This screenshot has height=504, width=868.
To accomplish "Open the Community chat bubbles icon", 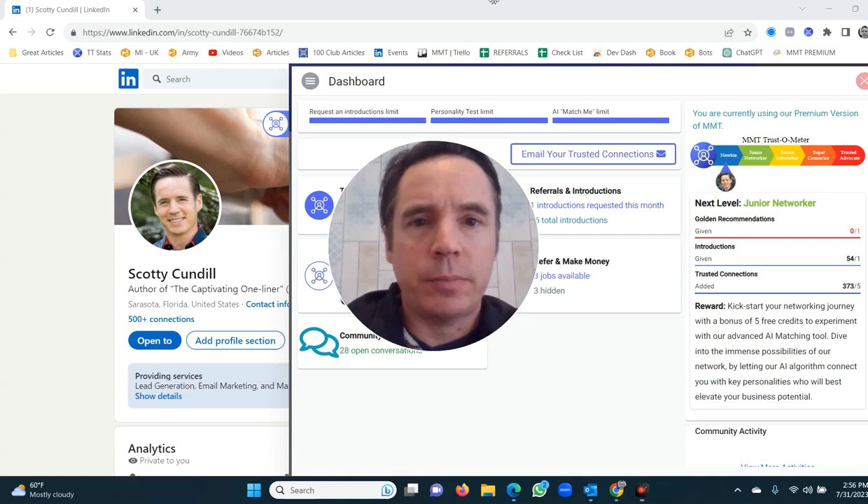I will (x=318, y=342).
